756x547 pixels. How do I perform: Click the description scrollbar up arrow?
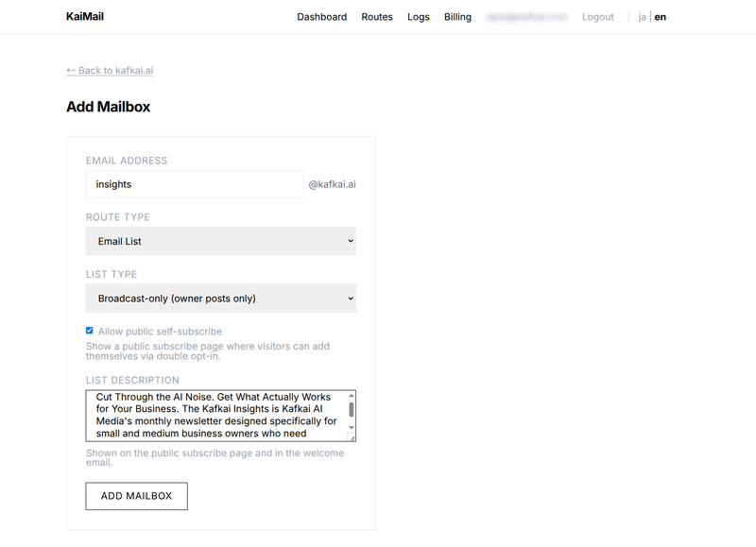pos(352,396)
